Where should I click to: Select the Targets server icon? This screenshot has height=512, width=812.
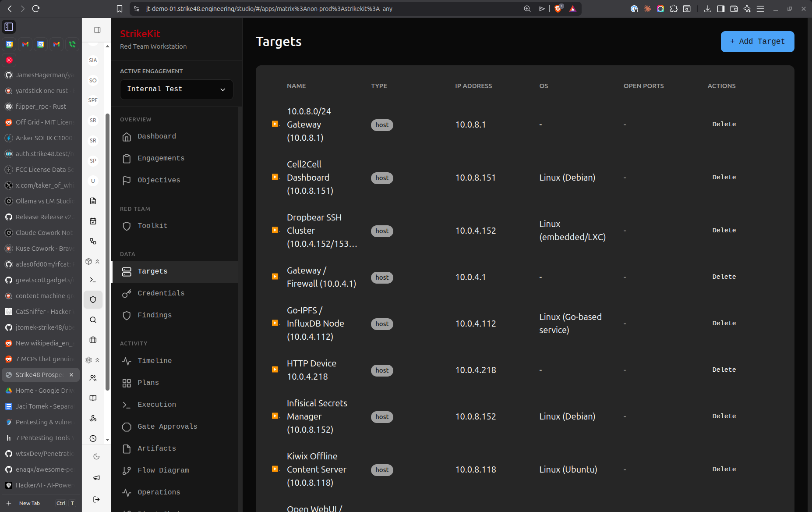click(127, 272)
